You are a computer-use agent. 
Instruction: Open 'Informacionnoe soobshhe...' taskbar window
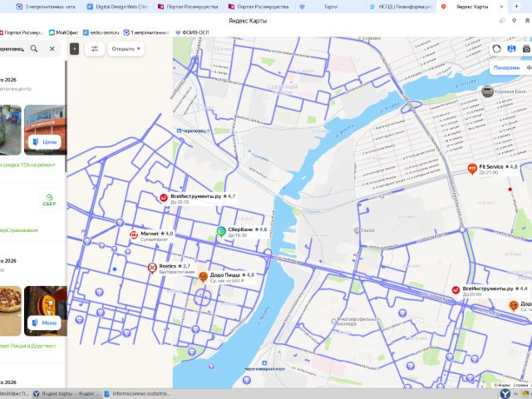click(137, 393)
